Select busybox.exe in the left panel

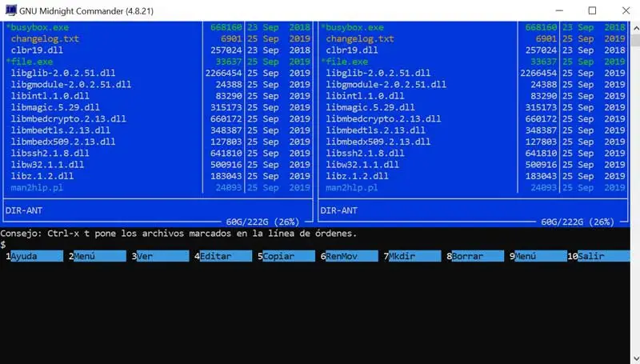point(38,27)
